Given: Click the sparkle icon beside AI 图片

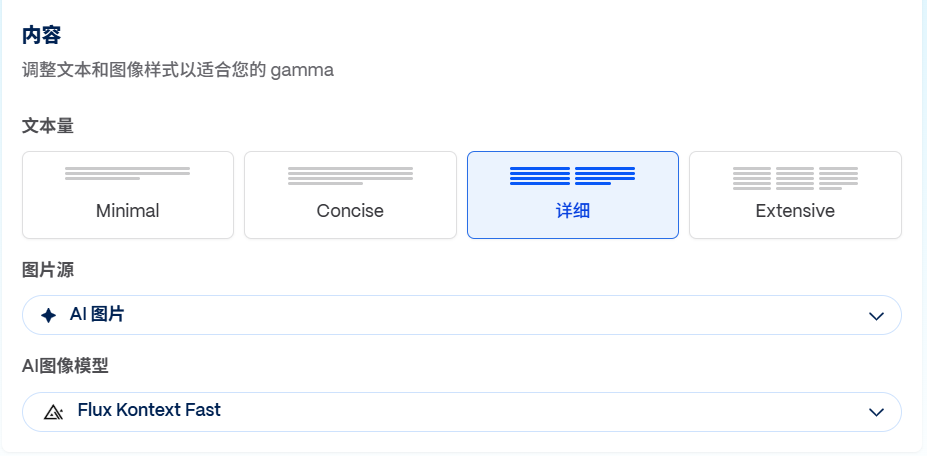Looking at the screenshot, I should (x=48, y=315).
